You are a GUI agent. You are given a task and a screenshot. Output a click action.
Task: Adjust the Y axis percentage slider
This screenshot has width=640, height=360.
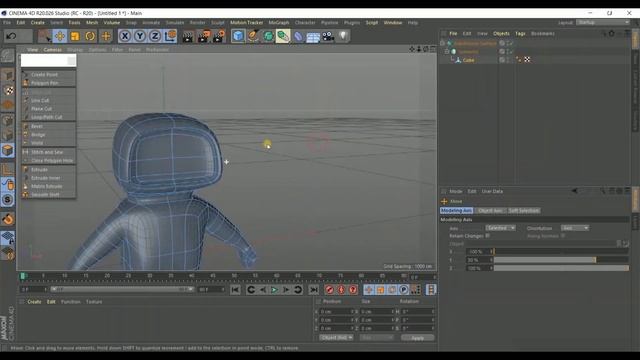click(x=561, y=260)
